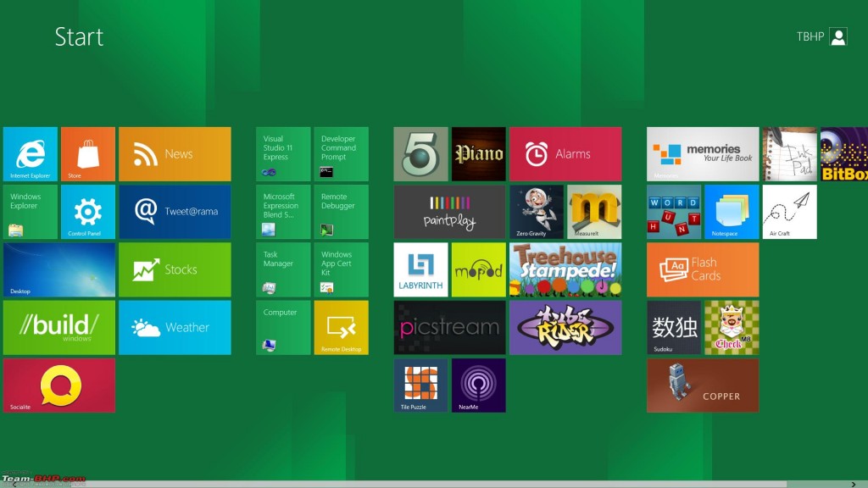Open Microsoft Expression Blend 5 tile
The width and height of the screenshot is (868, 488).
(x=283, y=212)
